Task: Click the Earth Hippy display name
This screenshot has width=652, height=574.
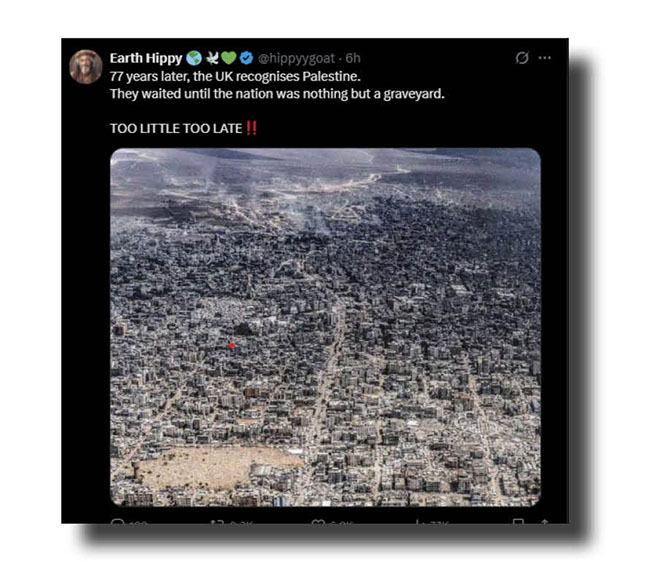Action: pos(146,58)
